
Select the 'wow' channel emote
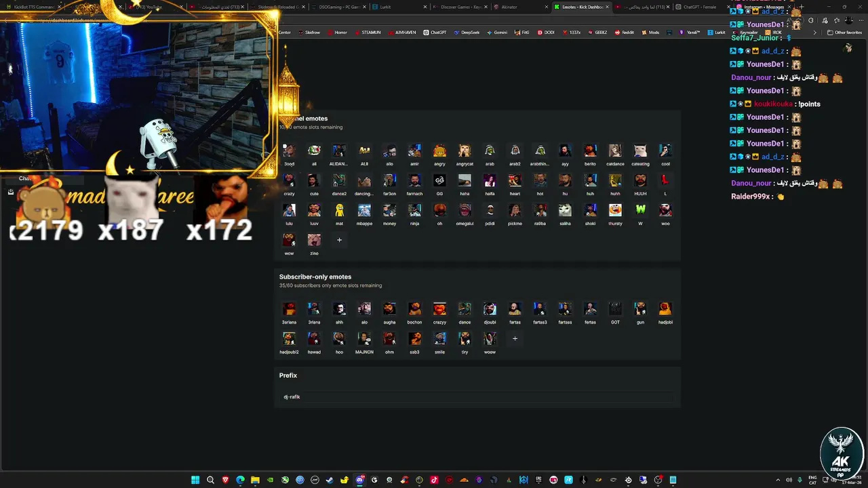point(289,240)
